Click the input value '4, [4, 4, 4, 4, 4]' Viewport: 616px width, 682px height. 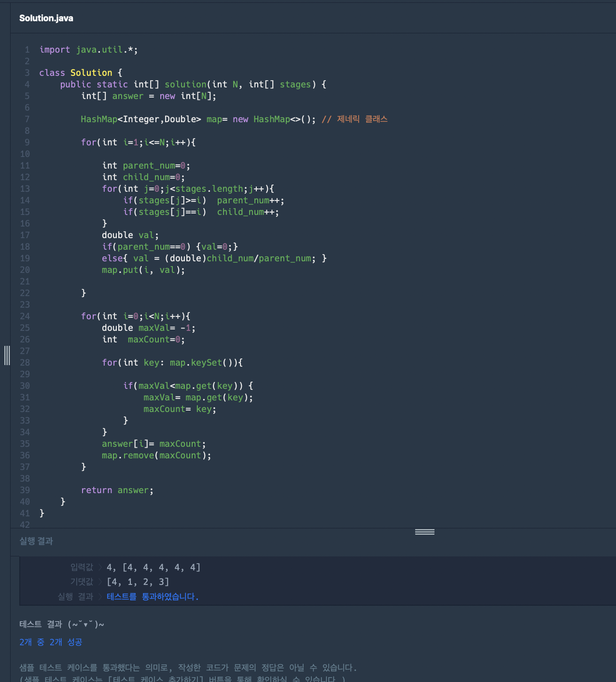click(x=154, y=568)
